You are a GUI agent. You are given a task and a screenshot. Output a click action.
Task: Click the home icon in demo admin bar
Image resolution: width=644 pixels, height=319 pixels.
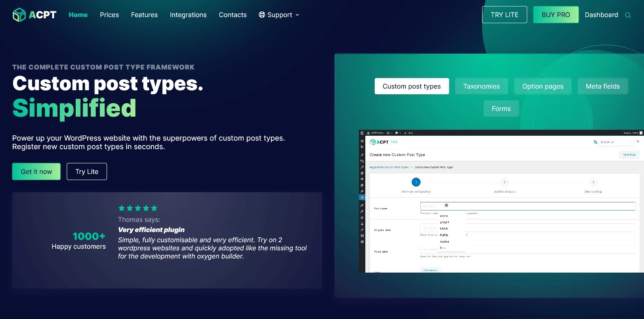368,133
